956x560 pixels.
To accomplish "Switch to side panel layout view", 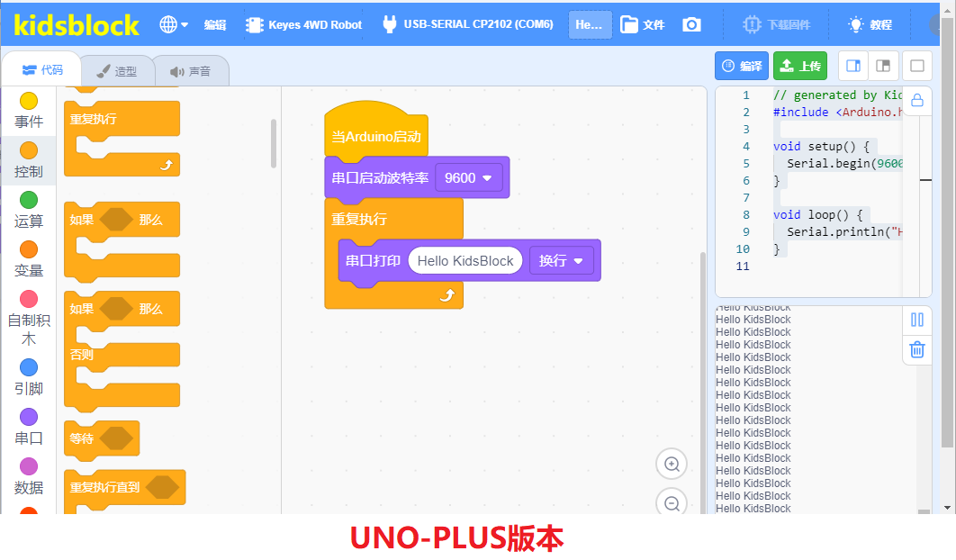I will pos(853,66).
